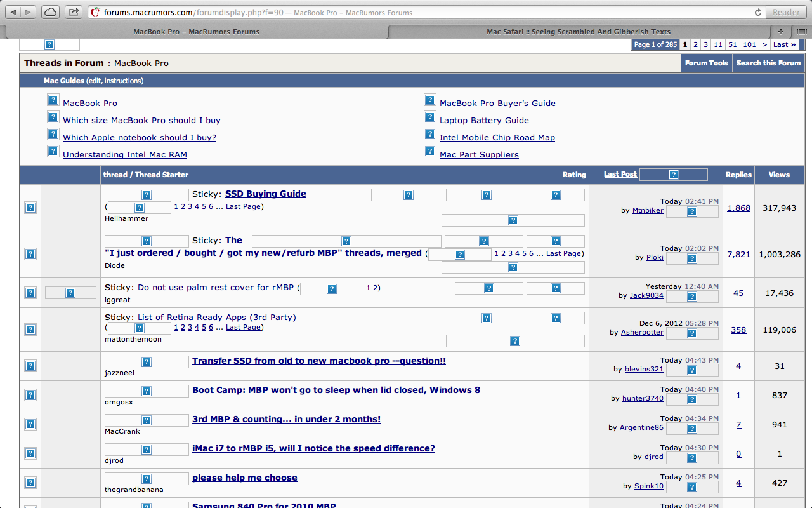Open iCloud Tabs cloud button

click(51, 12)
